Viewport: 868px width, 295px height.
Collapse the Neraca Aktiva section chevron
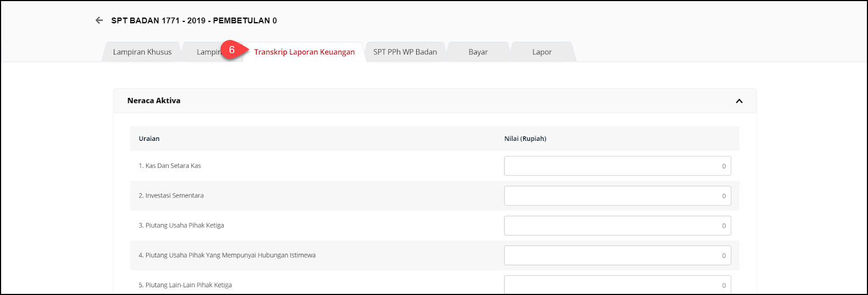[739, 101]
